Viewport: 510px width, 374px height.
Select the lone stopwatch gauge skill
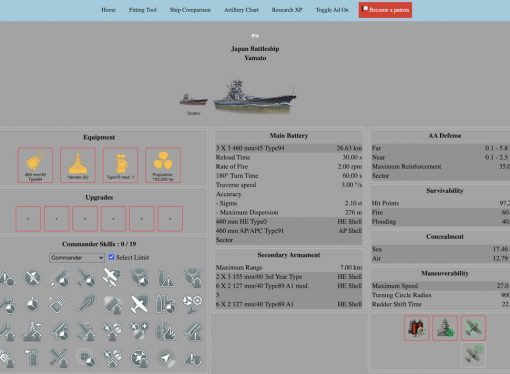pyautogui.click(x=32, y=304)
